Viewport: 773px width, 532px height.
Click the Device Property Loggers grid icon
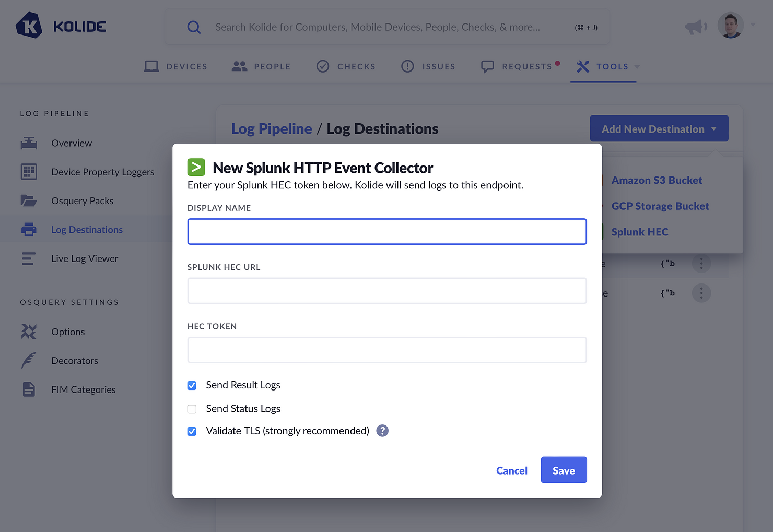[29, 172]
